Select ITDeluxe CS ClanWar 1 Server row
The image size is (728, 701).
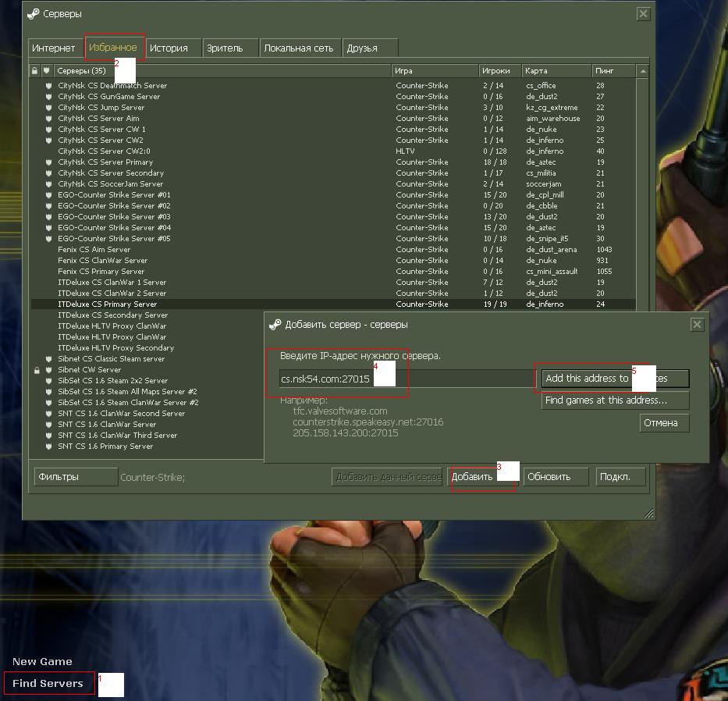click(x=333, y=283)
